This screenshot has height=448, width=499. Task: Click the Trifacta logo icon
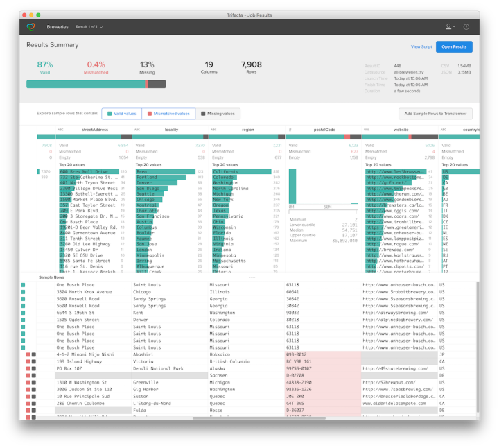31,27
